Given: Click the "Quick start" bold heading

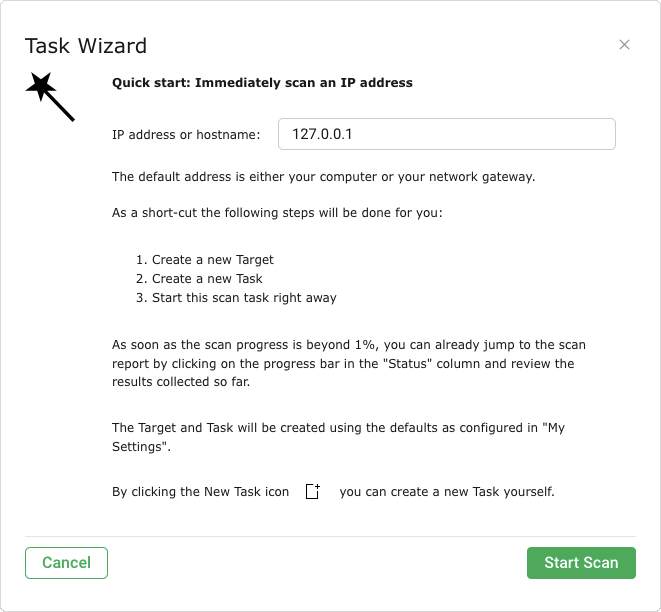Looking at the screenshot, I should [x=262, y=83].
